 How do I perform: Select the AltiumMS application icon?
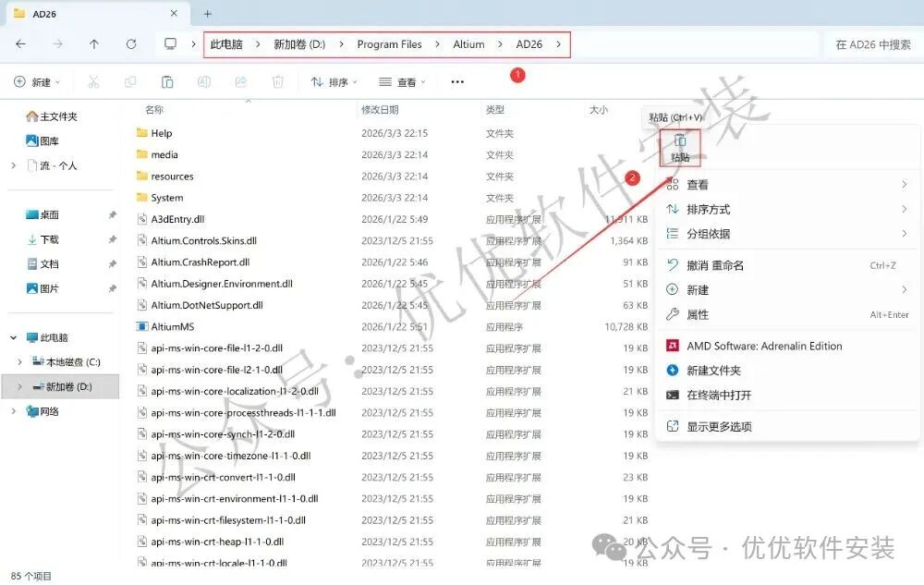click(142, 326)
